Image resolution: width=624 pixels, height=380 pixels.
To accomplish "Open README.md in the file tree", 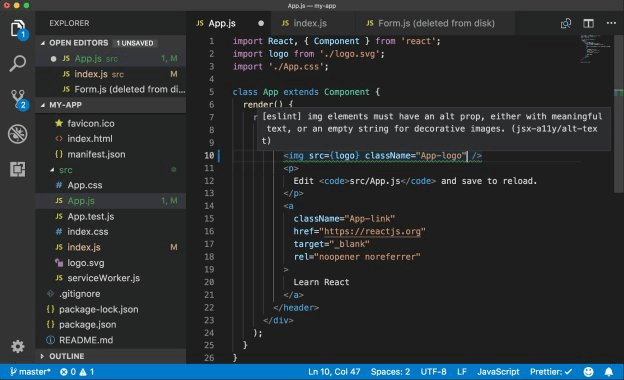I will [x=111, y=340].
